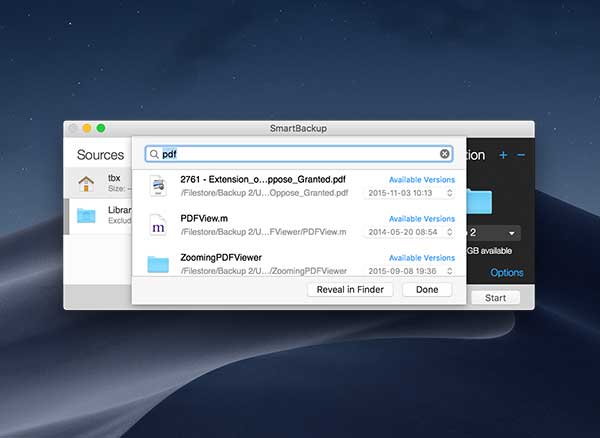The image size is (600, 438).
Task: Open the destination volume dropdown
Action: 494,233
